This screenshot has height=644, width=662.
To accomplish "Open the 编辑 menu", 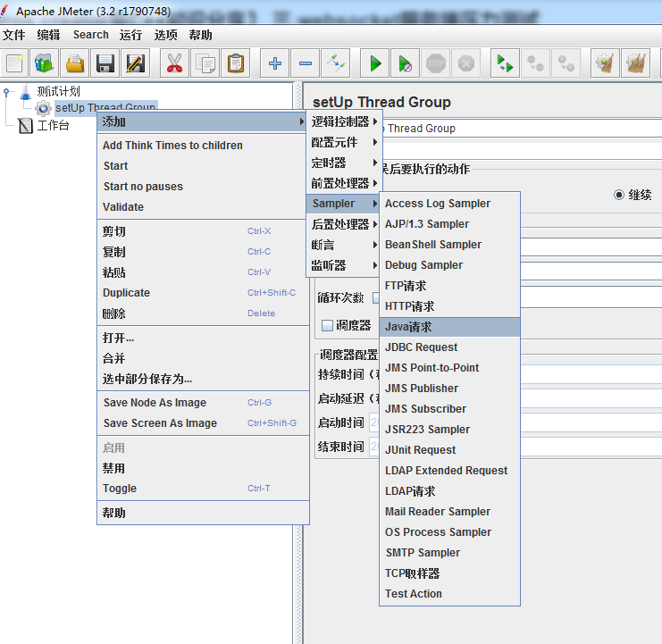I will point(48,35).
